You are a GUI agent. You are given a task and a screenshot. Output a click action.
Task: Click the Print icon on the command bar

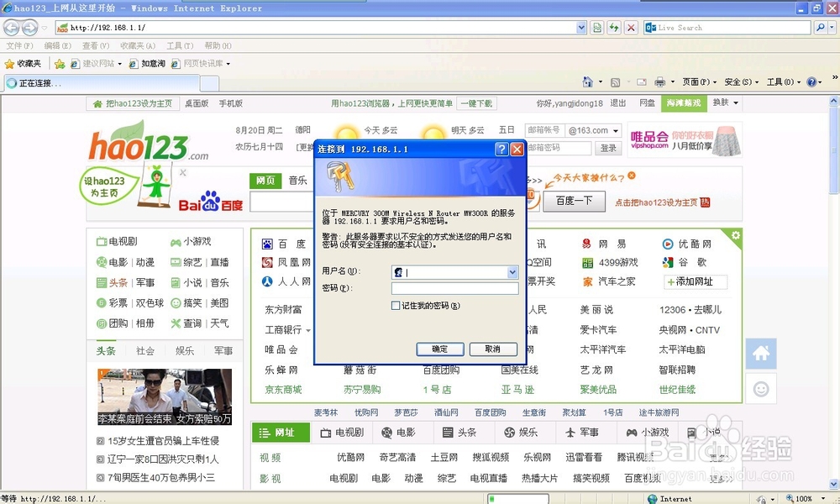coord(659,82)
